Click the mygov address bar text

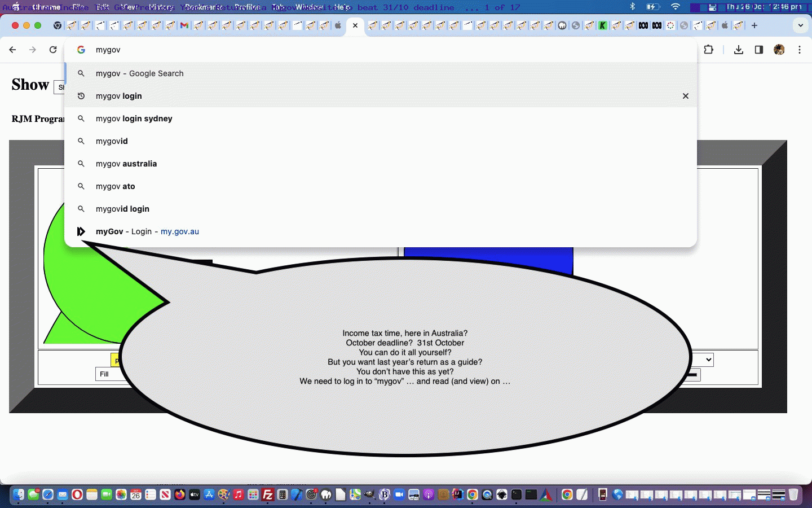[108, 50]
